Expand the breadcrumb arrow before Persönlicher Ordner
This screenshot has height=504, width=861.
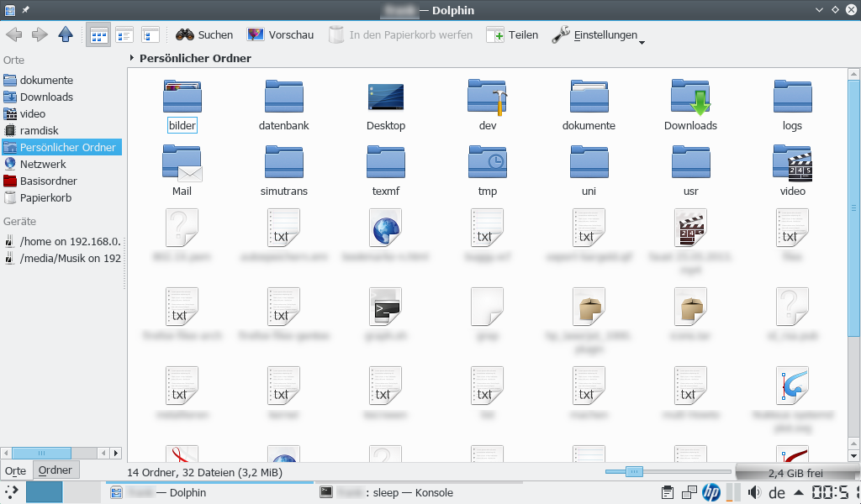[130, 58]
